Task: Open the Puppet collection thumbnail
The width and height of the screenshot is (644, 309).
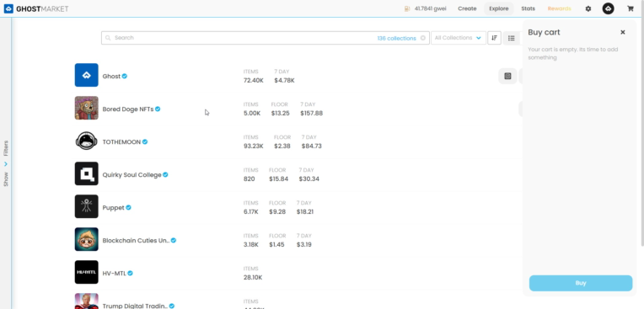Action: 86,206
